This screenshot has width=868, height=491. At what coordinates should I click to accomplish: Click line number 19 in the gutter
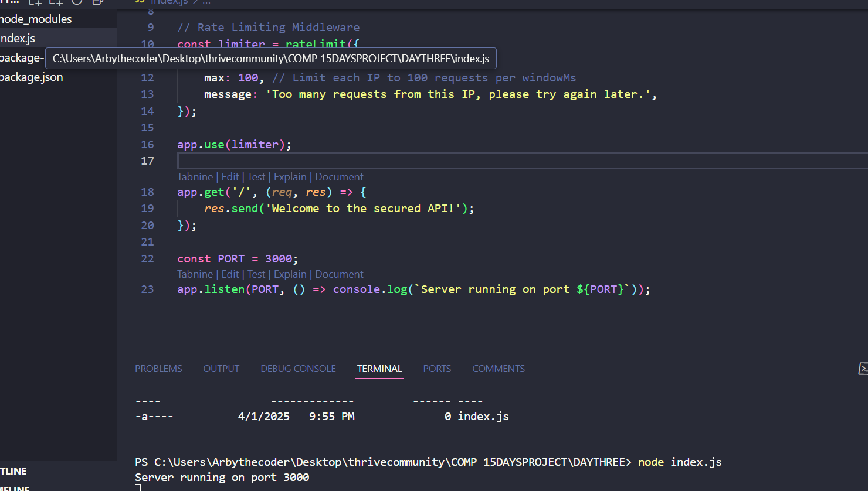tap(147, 209)
